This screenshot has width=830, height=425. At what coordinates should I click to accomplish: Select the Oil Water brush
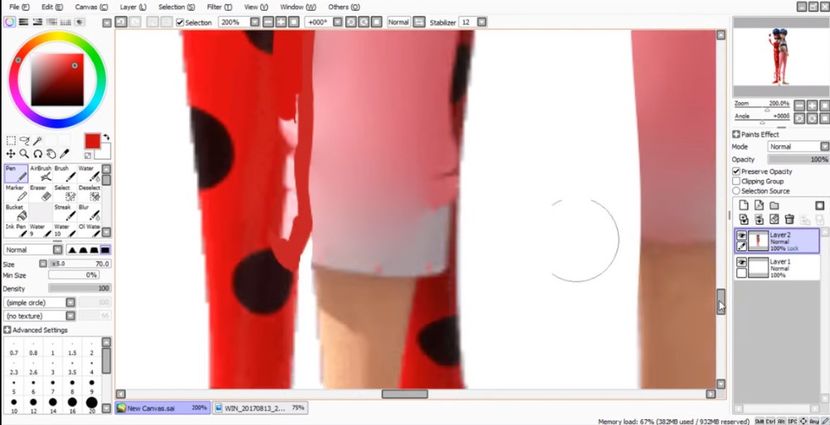[88, 230]
